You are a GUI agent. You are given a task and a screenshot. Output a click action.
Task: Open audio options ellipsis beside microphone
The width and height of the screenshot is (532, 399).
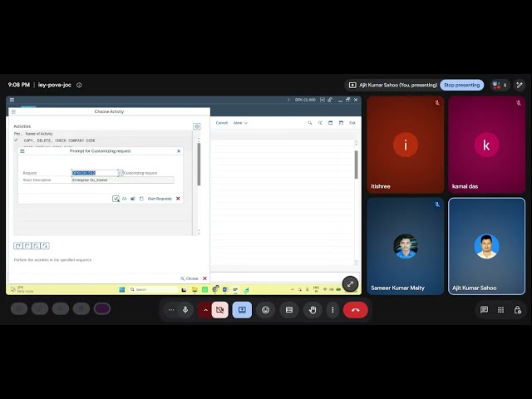[171, 310]
